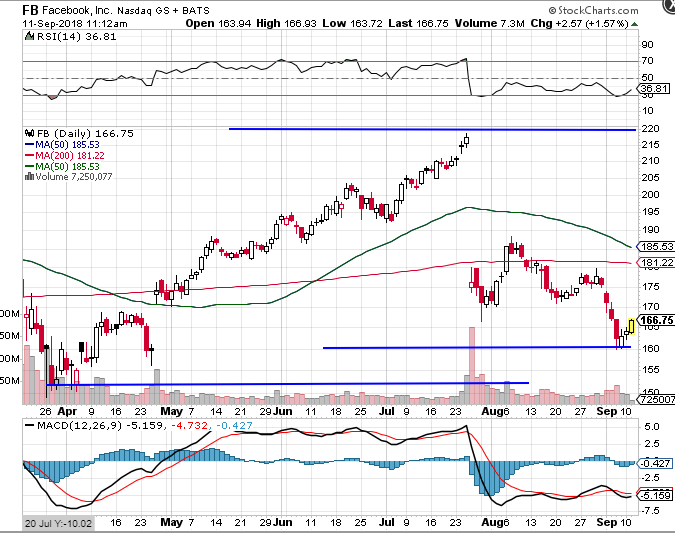This screenshot has height=533, width=675.
Task: Click the green MA(50) 185.53 legend entry
Action: click(62, 166)
